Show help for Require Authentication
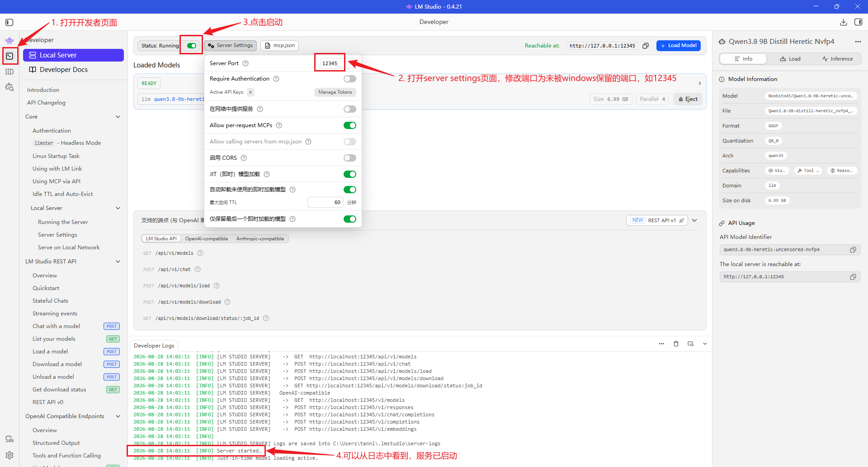This screenshot has height=467, width=868. point(276,79)
